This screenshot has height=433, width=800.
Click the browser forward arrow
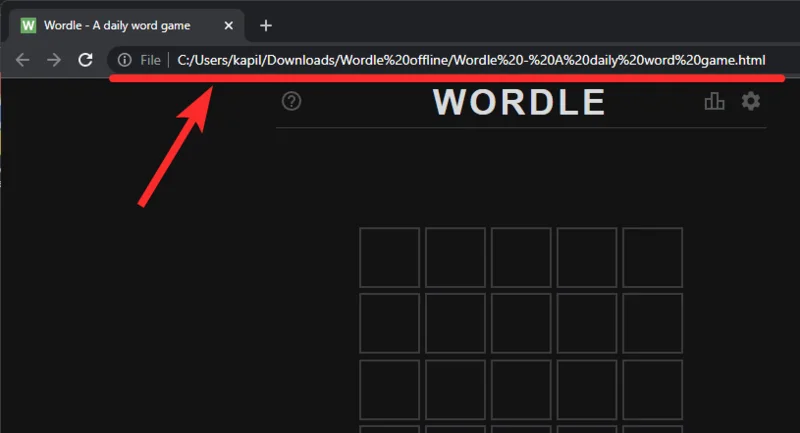54,60
